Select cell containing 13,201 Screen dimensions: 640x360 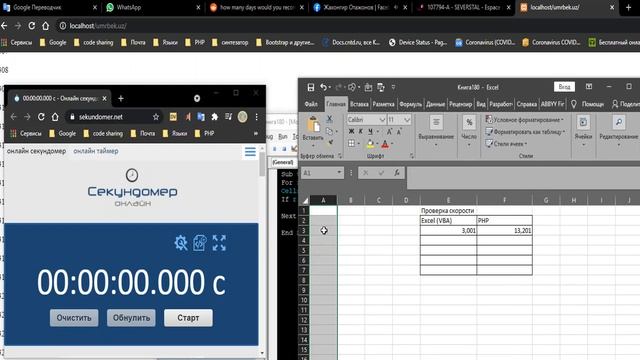point(504,231)
